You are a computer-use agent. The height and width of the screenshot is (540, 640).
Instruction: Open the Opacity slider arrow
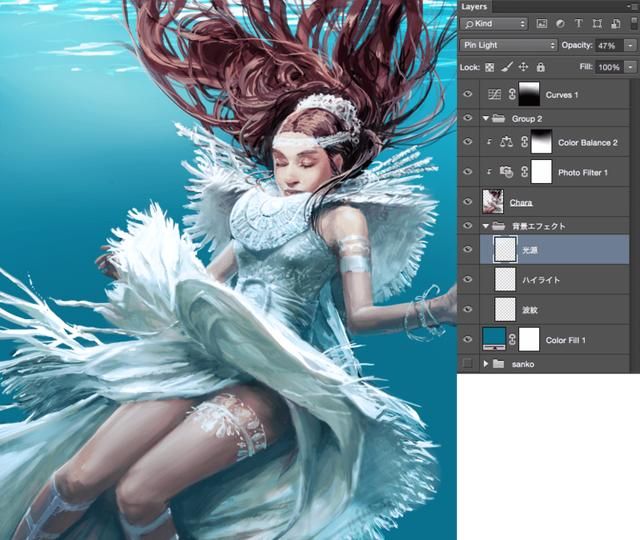(x=630, y=45)
